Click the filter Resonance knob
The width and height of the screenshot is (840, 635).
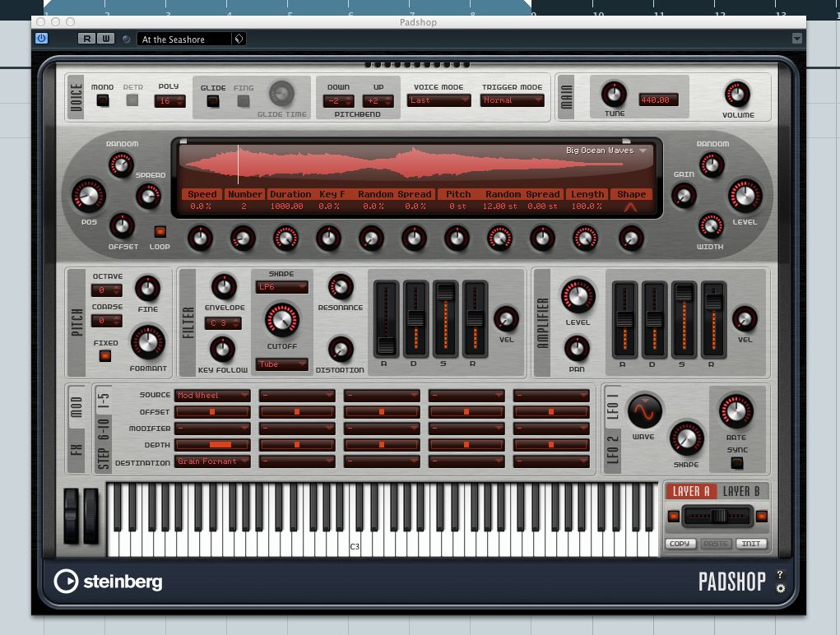pyautogui.click(x=340, y=287)
